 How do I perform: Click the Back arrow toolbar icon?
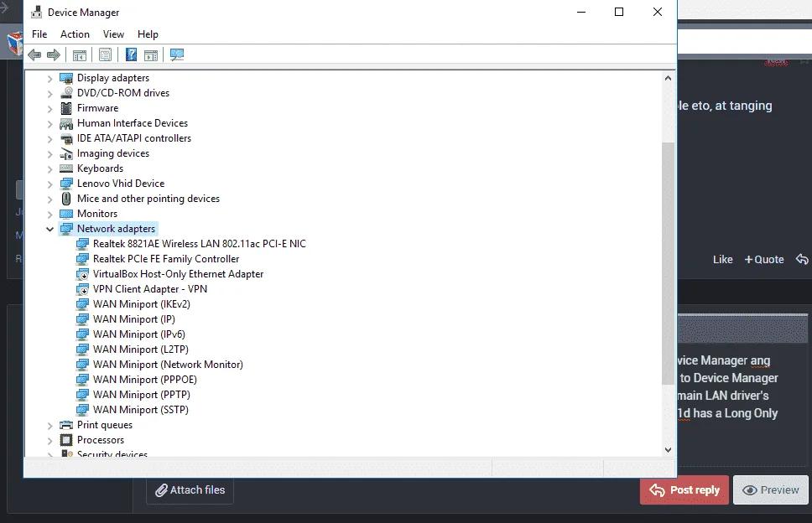coord(34,54)
